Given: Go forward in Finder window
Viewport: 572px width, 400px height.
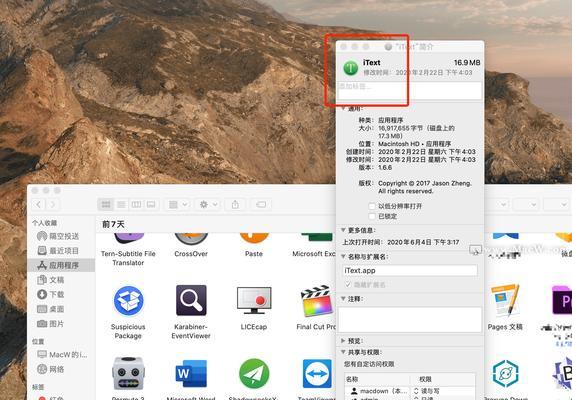Looking at the screenshot, I should (53, 204).
